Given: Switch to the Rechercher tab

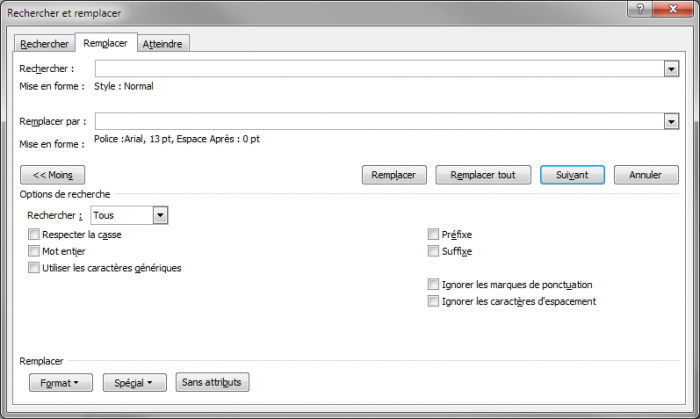Looking at the screenshot, I should coord(44,44).
